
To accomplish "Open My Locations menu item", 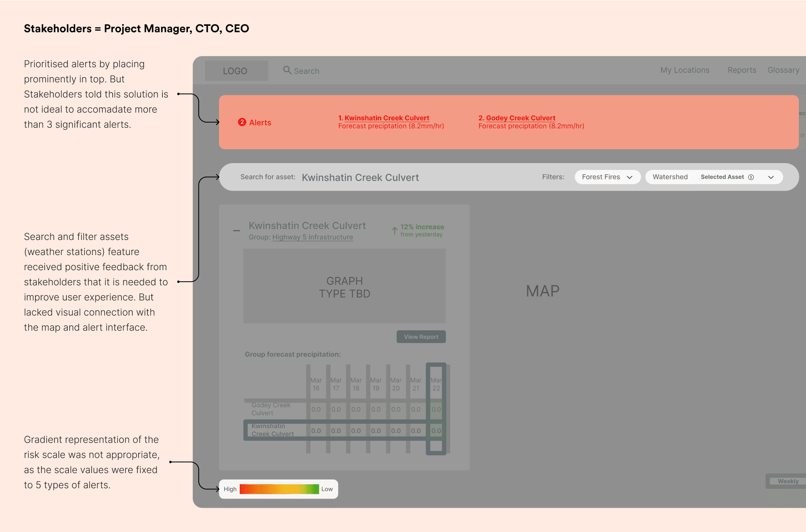I will click(685, 70).
